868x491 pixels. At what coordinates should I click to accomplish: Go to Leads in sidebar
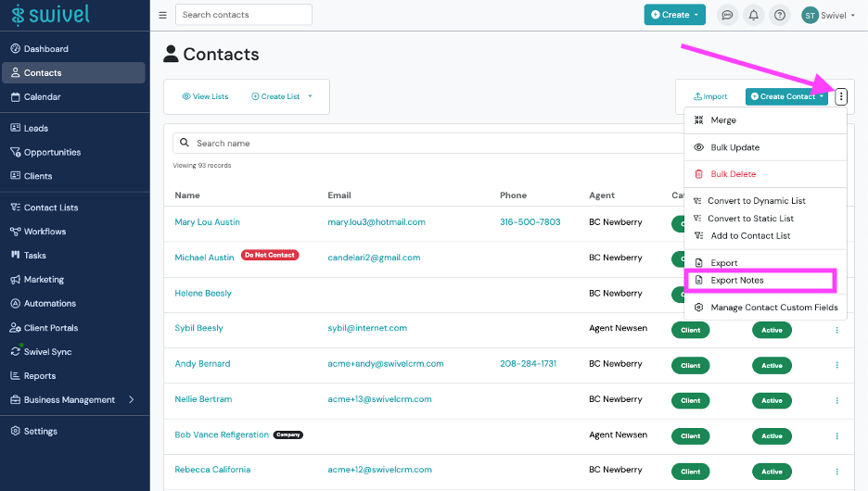pos(30,128)
